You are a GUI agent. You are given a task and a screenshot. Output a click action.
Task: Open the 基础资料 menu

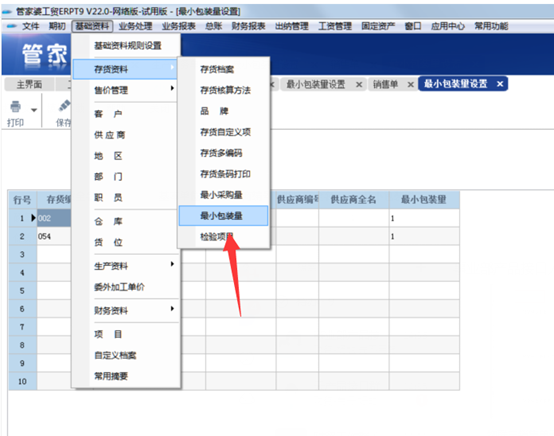pyautogui.click(x=92, y=26)
